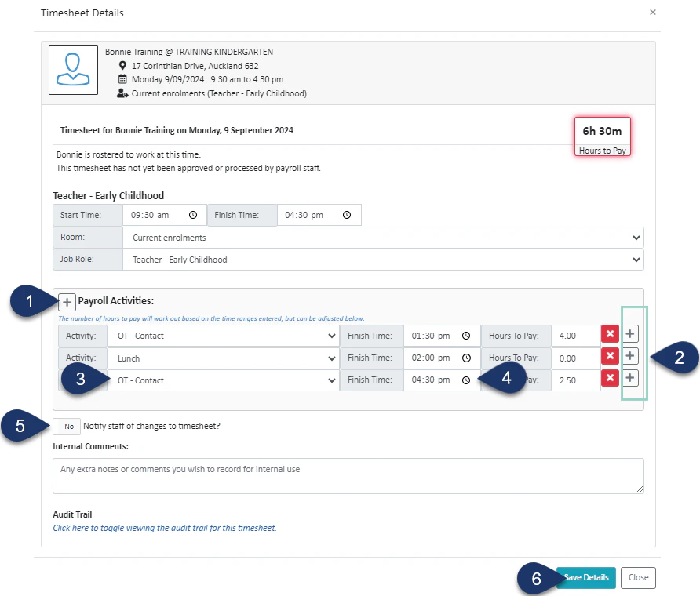Click the calendar icon beside Monday 9/09/2024

pos(122,79)
